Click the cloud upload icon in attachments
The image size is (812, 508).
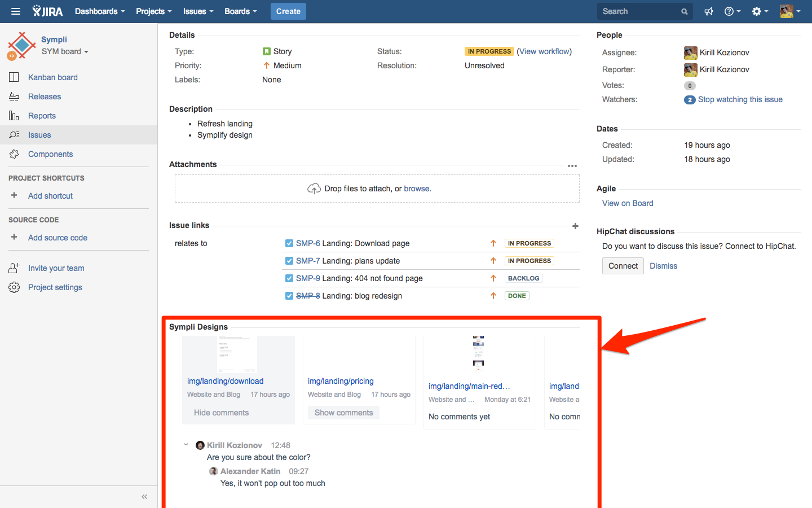click(314, 189)
